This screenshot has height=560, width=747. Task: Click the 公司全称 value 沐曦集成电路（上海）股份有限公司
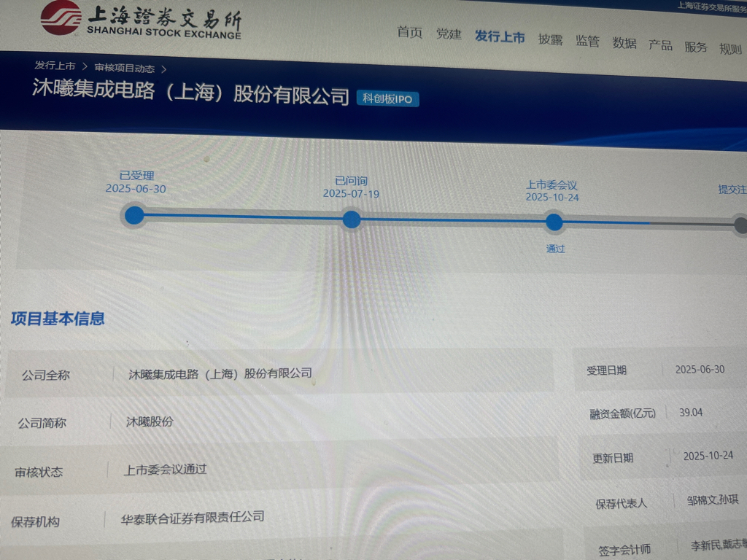click(220, 374)
